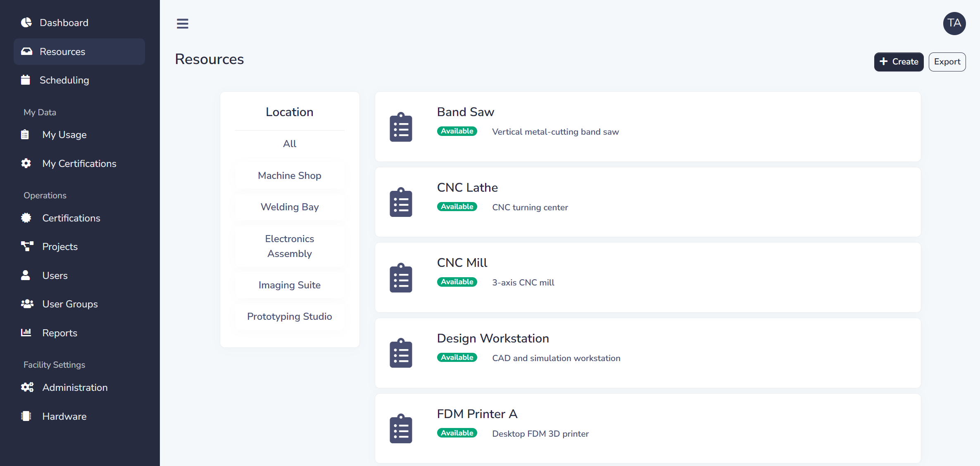Click the Design Workstation clipboard icon
Image resolution: width=980 pixels, height=466 pixels.
[401, 353]
